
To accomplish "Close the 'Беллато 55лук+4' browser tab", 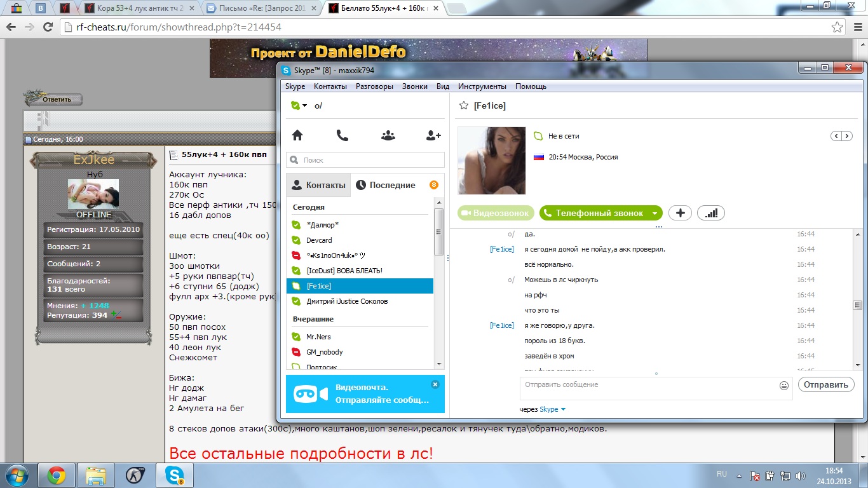I will (437, 8).
